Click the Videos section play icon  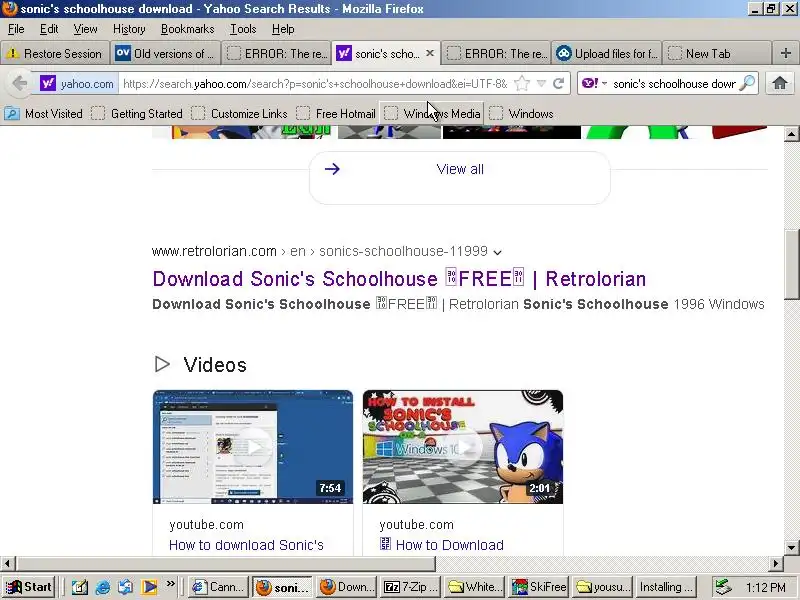click(x=162, y=364)
